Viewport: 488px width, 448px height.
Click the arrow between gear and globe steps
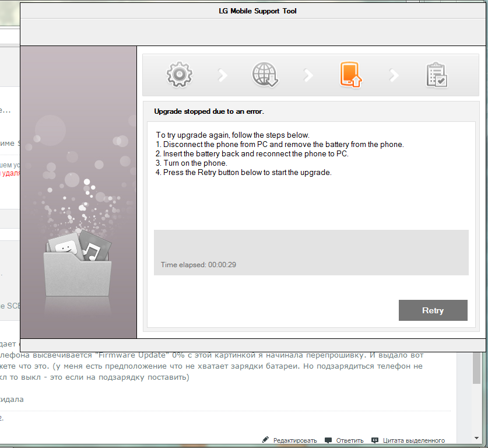coord(223,75)
